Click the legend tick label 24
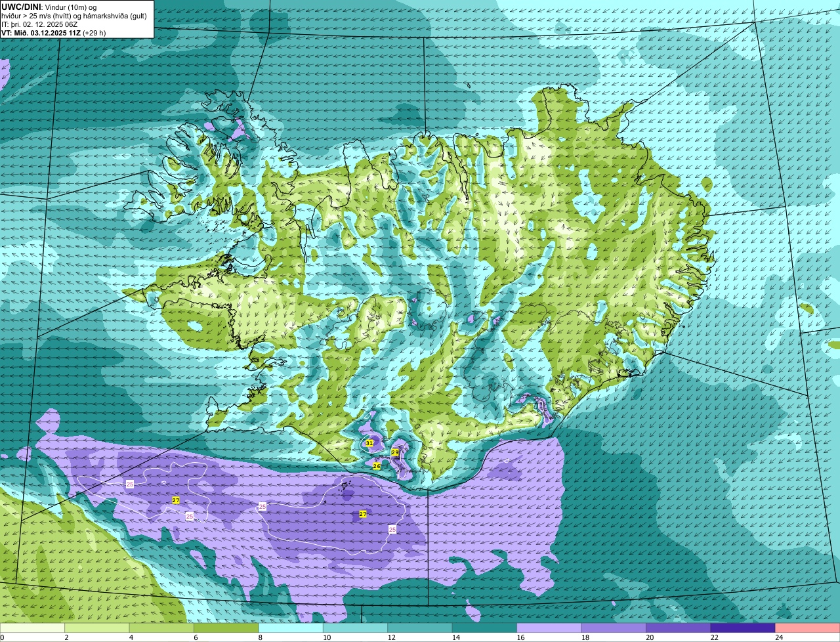840x642 pixels. 779,637
